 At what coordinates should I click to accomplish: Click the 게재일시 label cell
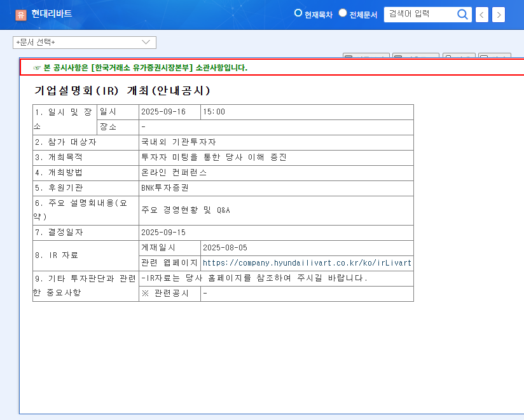point(170,248)
